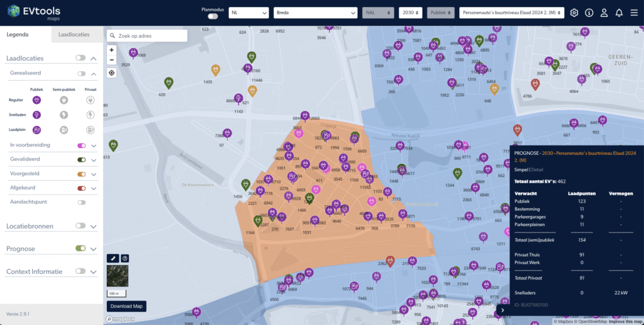Open the Breda municipality dropdown
This screenshot has height=325, width=644.
tap(315, 13)
